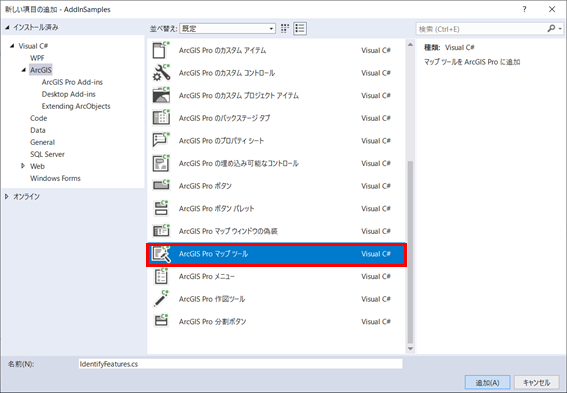
Task: Click the オンライン section label
Action: [x=26, y=197]
